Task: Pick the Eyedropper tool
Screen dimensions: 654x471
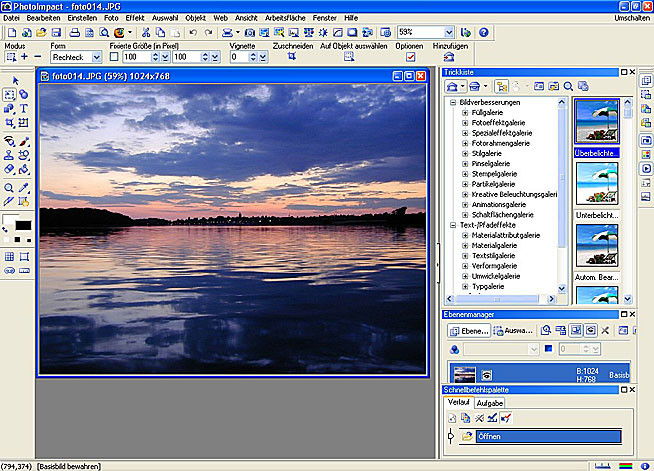Action: point(24,188)
